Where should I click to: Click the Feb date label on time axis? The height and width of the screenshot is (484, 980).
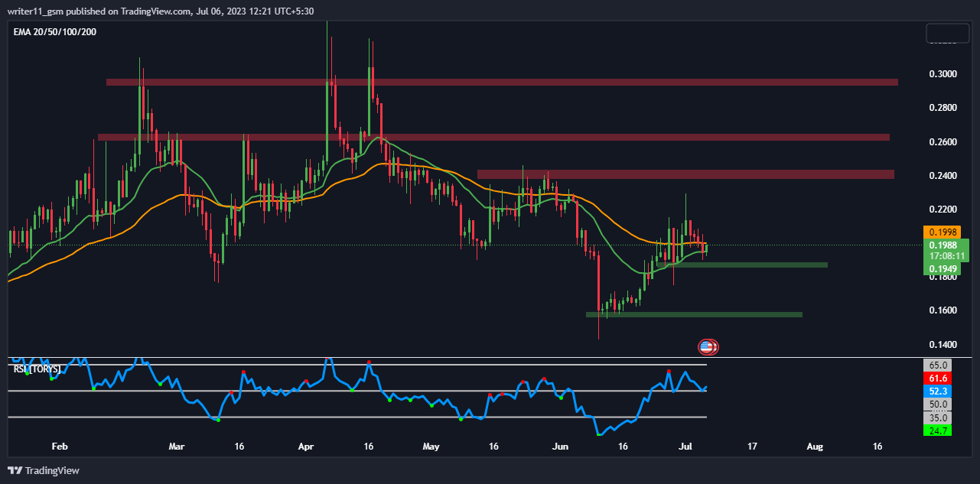60,446
